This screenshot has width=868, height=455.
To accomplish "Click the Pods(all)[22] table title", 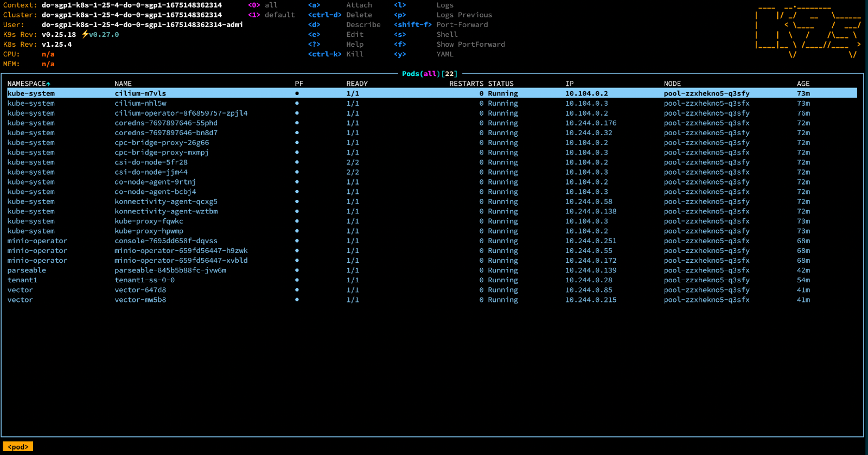I will click(x=429, y=74).
